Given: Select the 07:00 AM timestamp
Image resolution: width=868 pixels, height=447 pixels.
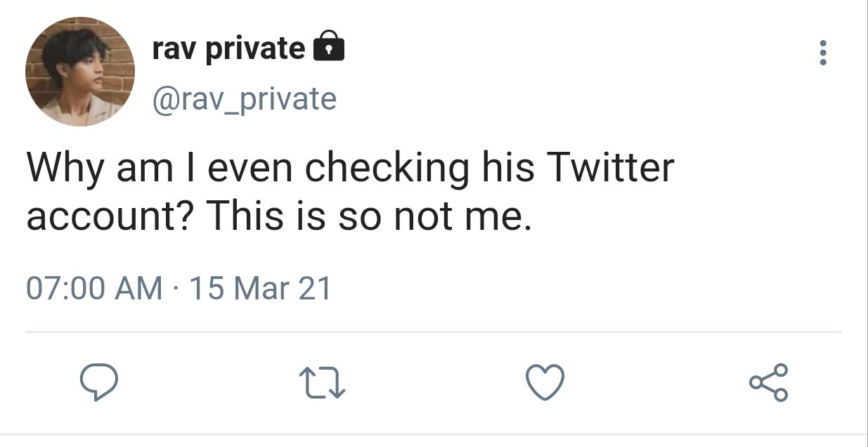Looking at the screenshot, I should [x=94, y=289].
